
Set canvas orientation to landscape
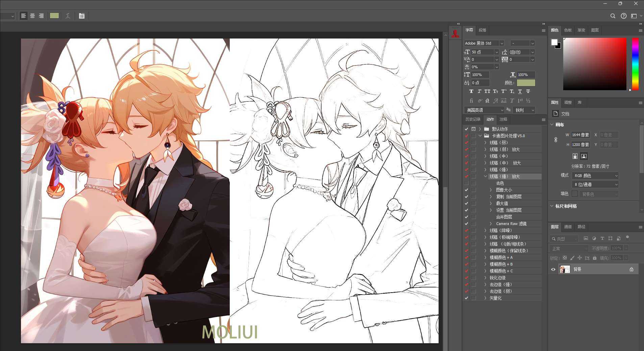pos(584,156)
